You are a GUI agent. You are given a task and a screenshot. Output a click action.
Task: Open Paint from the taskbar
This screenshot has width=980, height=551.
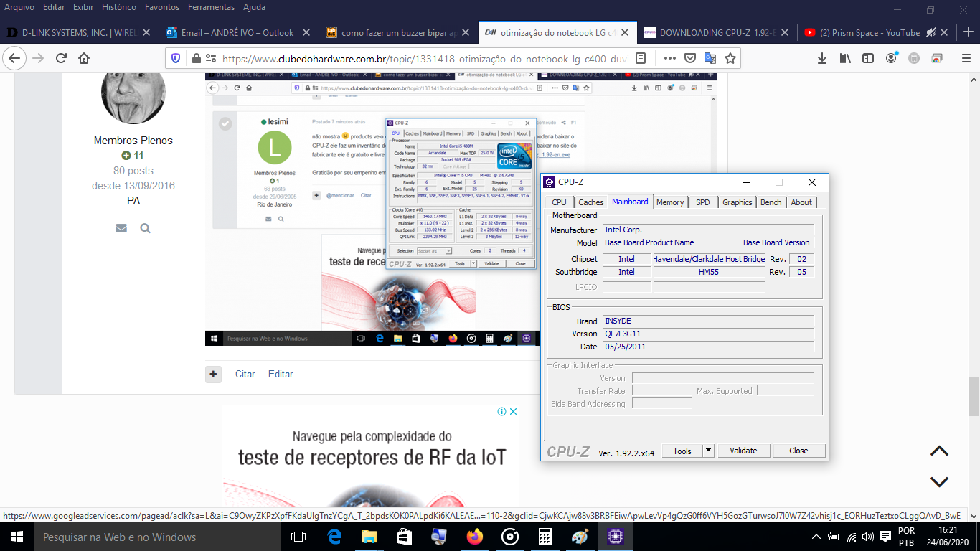coord(580,537)
